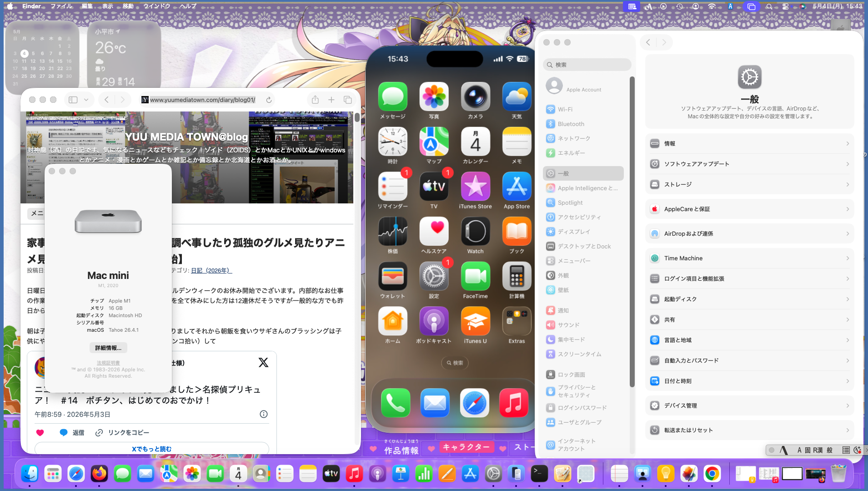Open Calculator app on iPhone
Viewport: 868px width, 491px height.
(x=517, y=276)
